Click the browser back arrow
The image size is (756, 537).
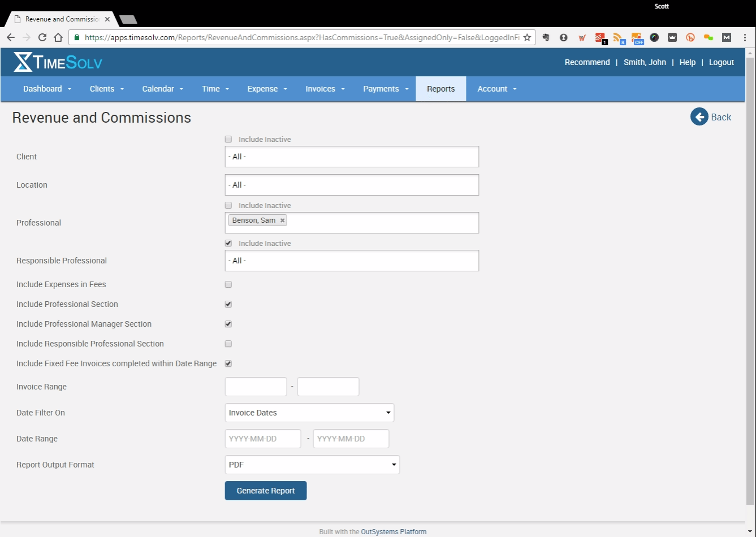click(11, 37)
